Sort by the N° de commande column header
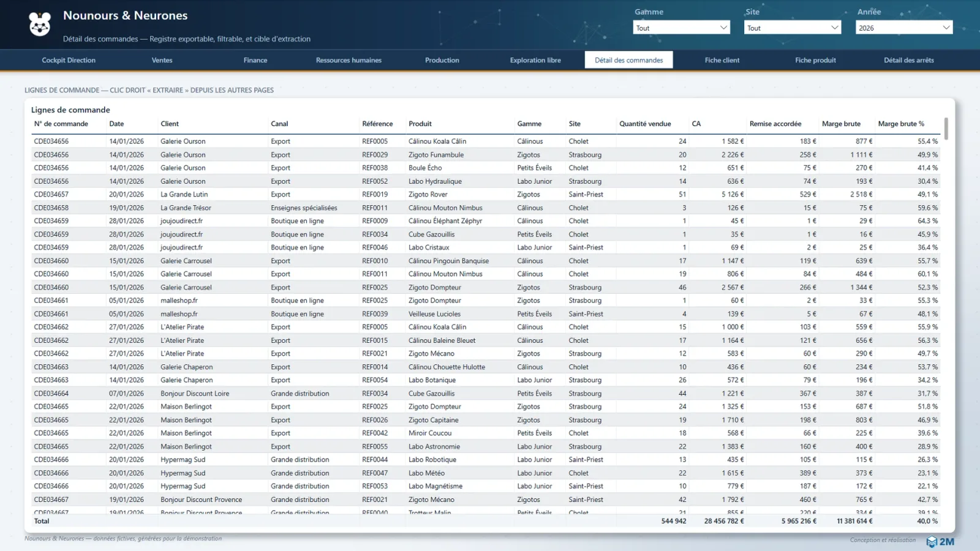 61,124
